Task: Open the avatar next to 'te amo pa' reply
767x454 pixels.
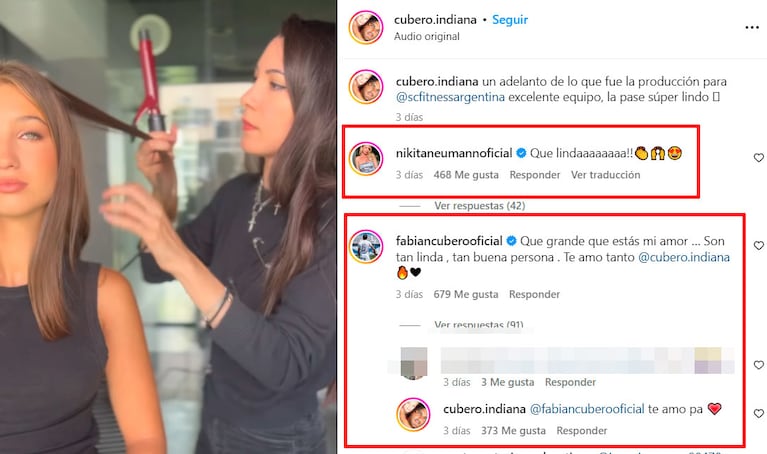Action: pos(413,415)
